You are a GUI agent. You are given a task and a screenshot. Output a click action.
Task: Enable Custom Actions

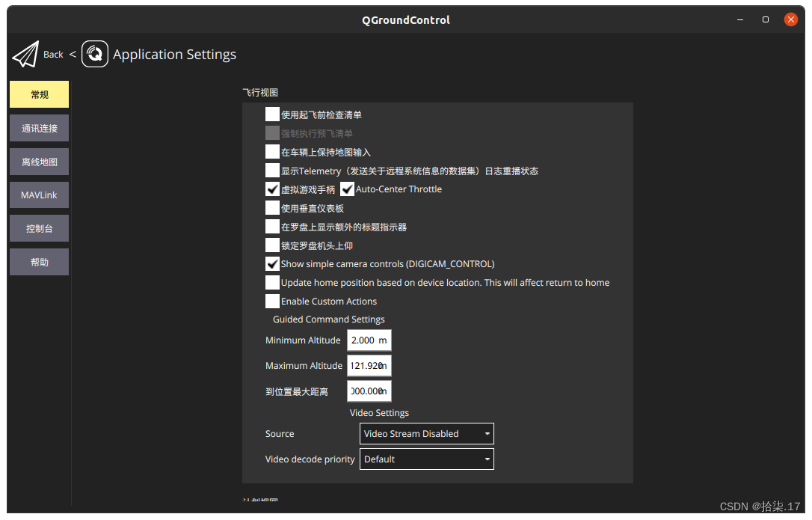point(273,301)
